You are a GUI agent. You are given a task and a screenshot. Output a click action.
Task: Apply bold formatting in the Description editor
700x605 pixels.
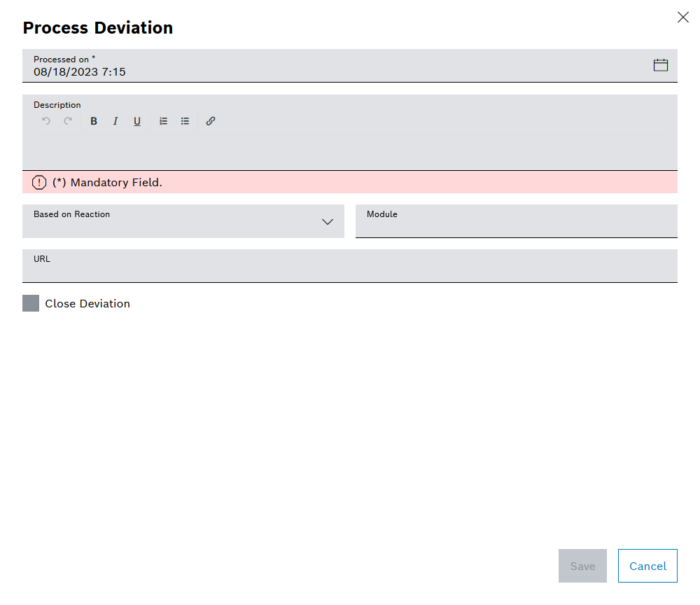[x=93, y=120]
